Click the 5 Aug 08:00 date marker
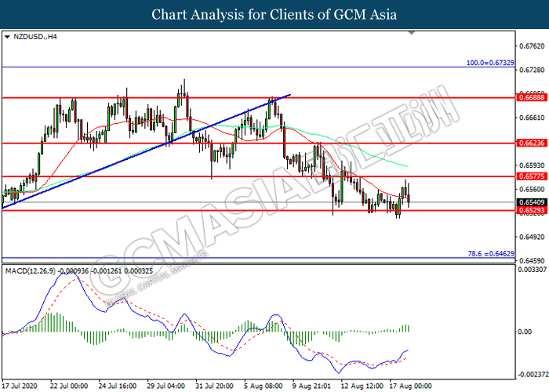This screenshot has height=392, width=549. [265, 386]
